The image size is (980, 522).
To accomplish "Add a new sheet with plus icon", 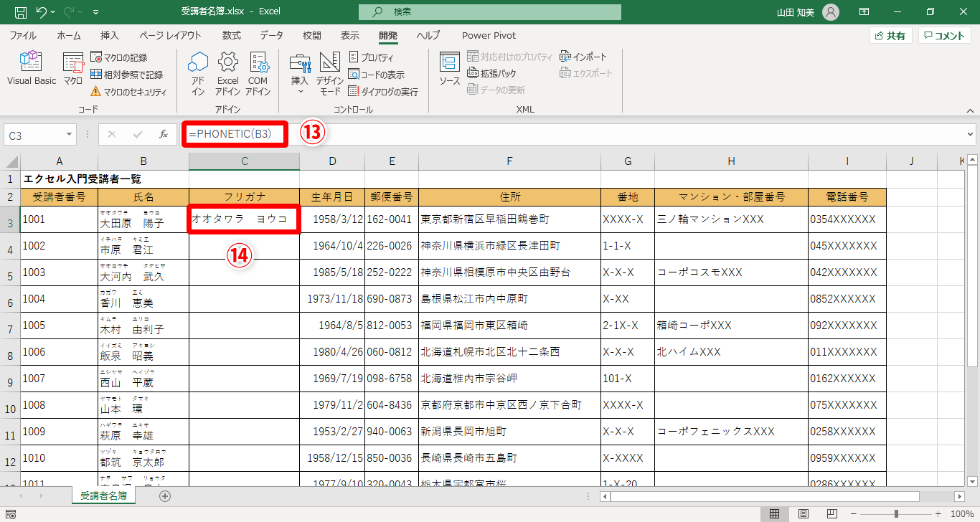I will pos(165,495).
